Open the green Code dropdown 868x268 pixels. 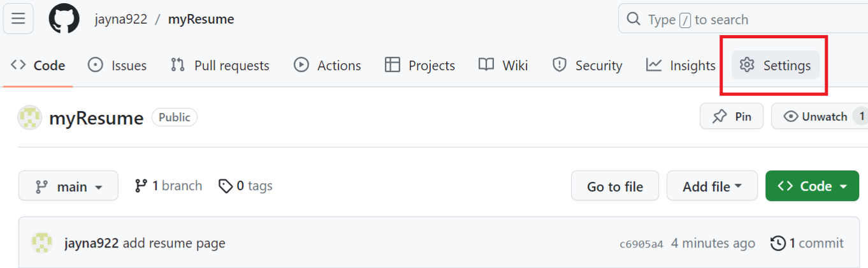pyautogui.click(x=812, y=186)
